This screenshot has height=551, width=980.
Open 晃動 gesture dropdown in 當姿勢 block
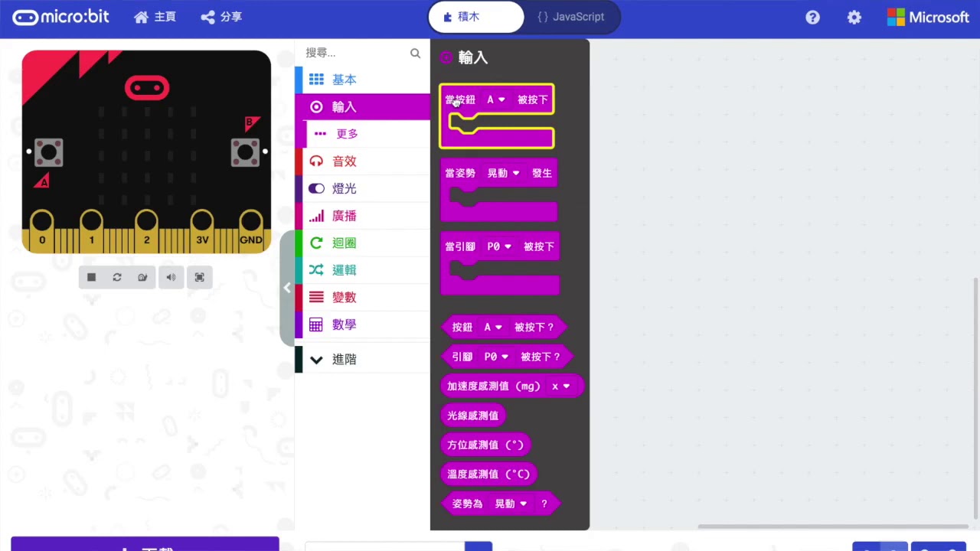click(503, 173)
